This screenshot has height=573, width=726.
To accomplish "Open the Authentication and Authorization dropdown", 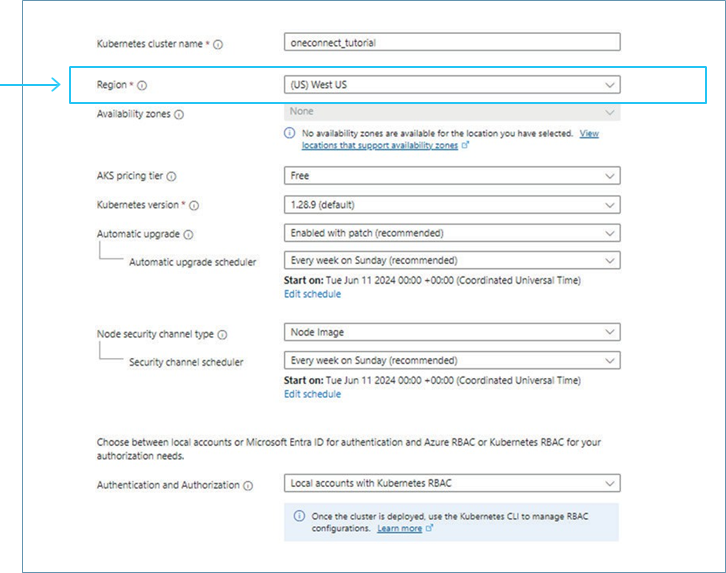I will (x=451, y=483).
